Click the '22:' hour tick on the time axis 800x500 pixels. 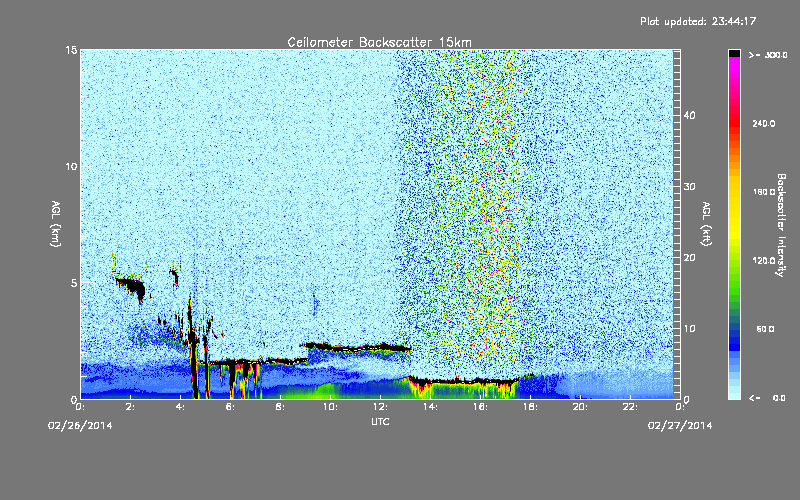(630, 407)
